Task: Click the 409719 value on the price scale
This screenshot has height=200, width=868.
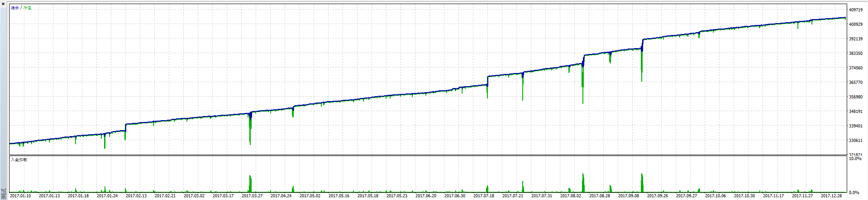Action: (855, 10)
